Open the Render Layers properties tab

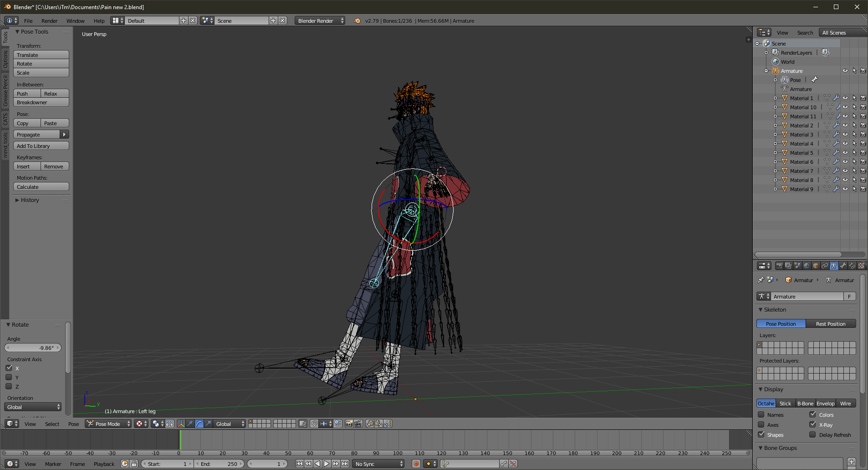[788, 266]
